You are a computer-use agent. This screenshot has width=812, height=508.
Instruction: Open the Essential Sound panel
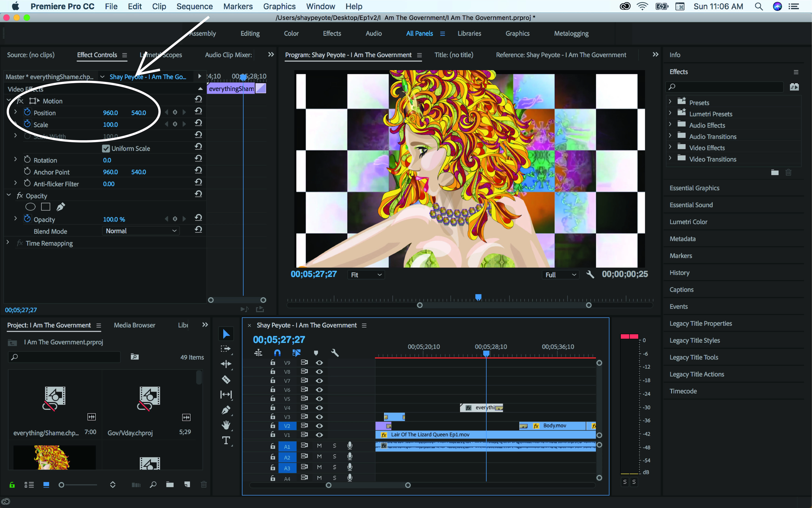click(x=691, y=205)
